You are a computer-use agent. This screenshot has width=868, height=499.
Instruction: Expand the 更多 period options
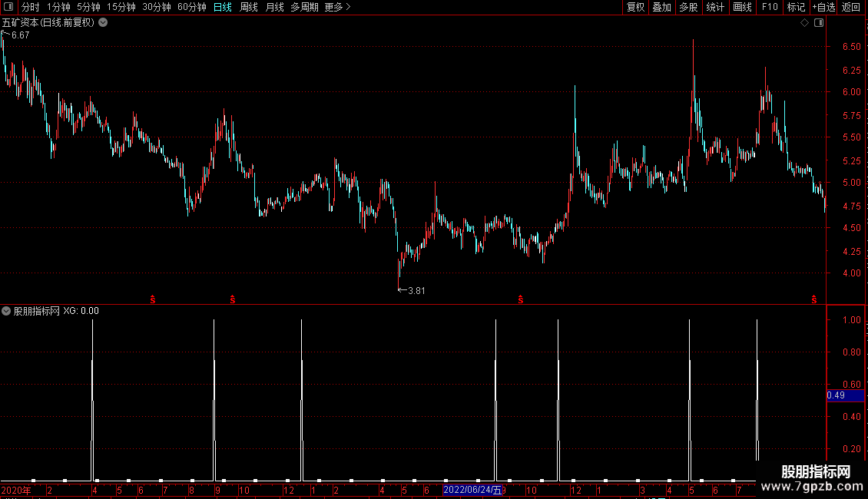click(337, 7)
